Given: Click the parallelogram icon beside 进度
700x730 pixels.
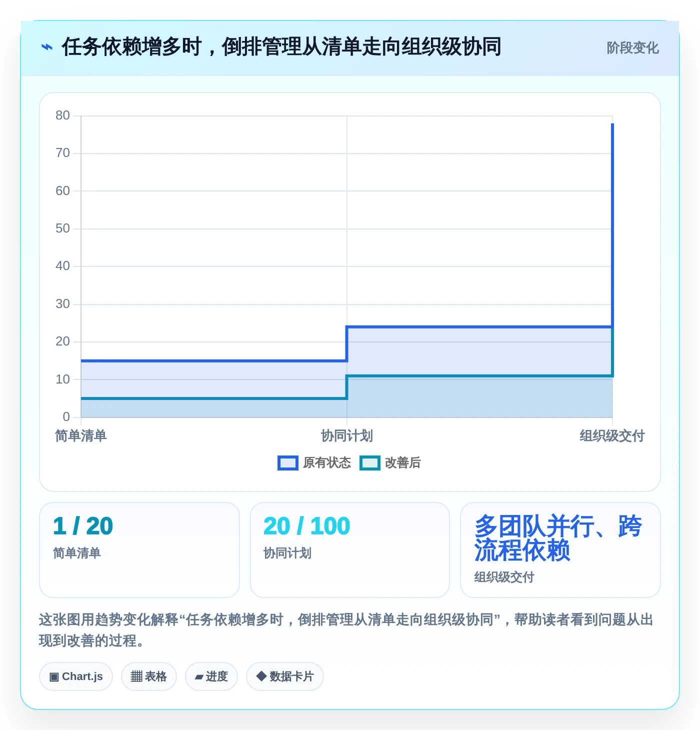Looking at the screenshot, I should [199, 677].
